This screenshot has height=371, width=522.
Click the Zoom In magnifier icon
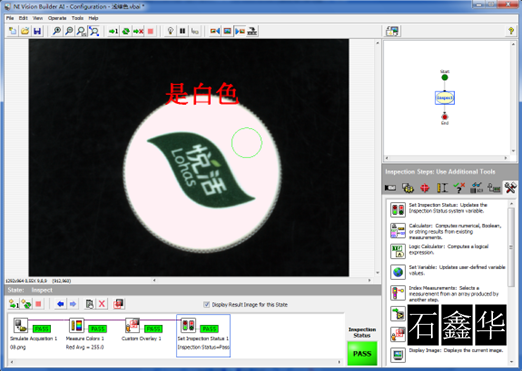pos(57,31)
